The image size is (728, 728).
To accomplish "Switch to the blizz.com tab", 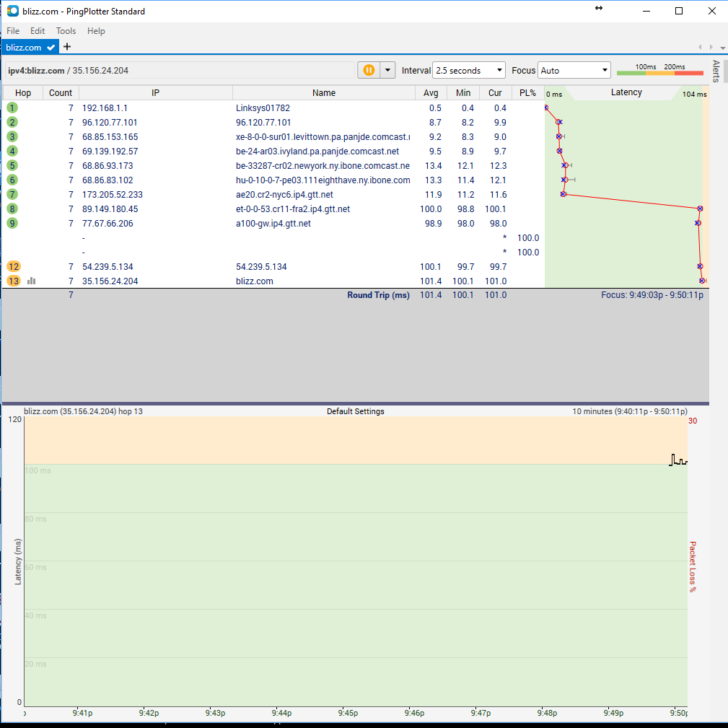I will pos(24,48).
